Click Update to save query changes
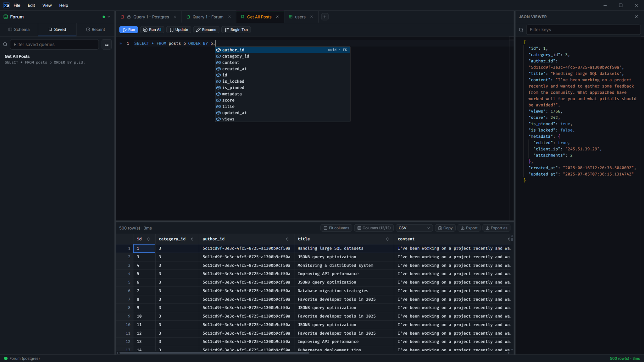 point(179,30)
